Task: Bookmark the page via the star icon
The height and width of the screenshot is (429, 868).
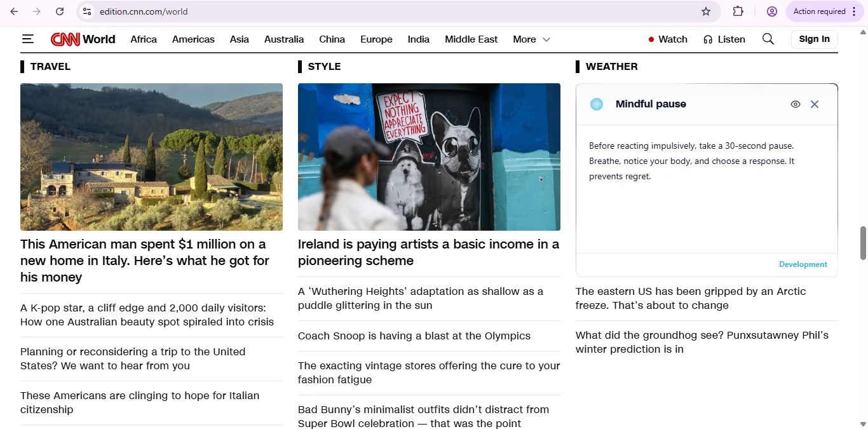Action: click(705, 11)
